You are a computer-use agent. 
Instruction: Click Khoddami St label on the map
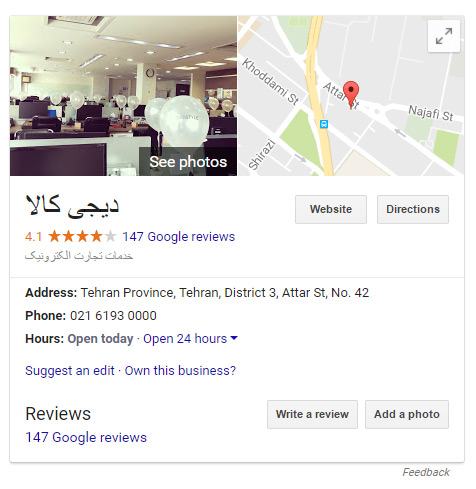[270, 81]
